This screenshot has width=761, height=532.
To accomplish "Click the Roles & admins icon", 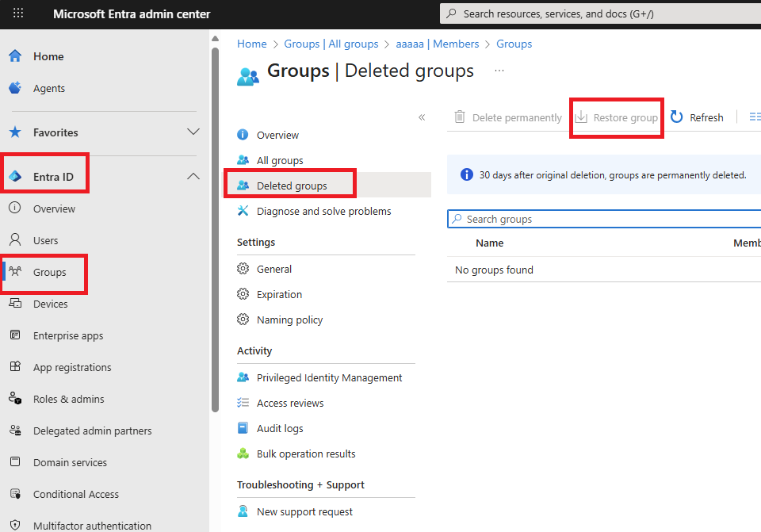I will 15,399.
